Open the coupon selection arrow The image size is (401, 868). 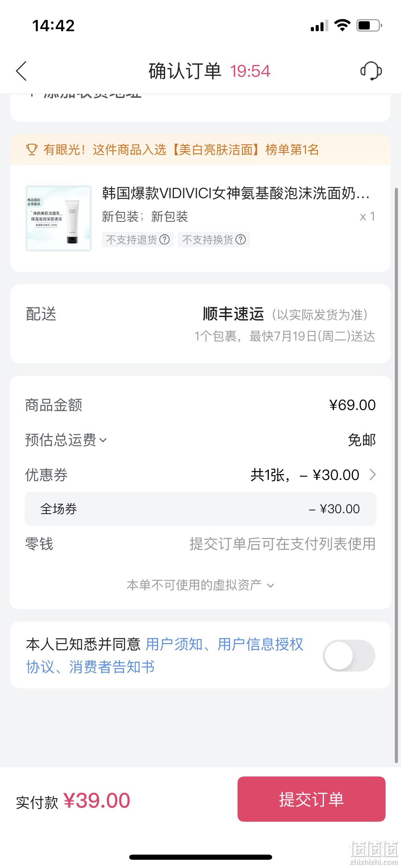tap(373, 475)
